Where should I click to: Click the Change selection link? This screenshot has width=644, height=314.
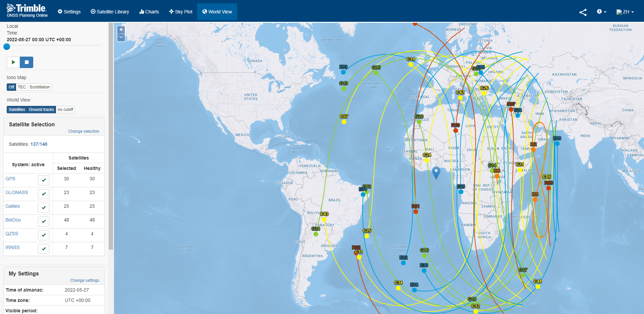pyautogui.click(x=84, y=131)
